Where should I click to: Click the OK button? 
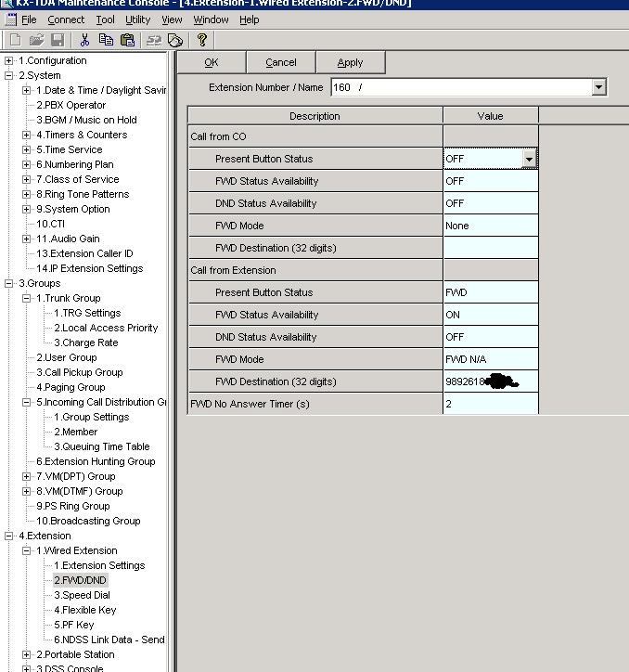coord(212,62)
